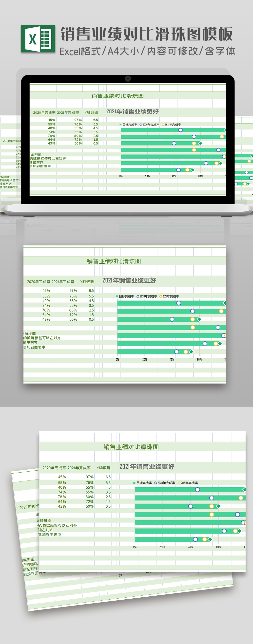Viewport: 253px width, 644px height.
Task: Click axis label 60% in middle preview chart
Action: [199, 360]
